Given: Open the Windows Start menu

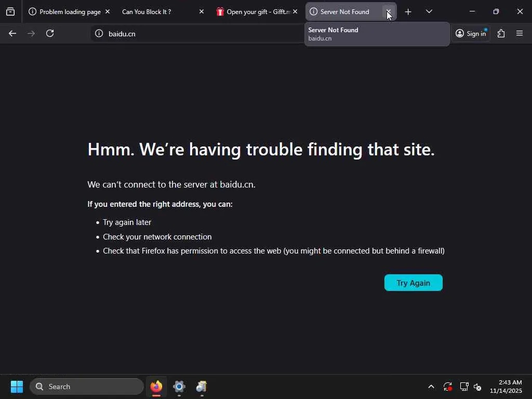Looking at the screenshot, I should click(17, 387).
